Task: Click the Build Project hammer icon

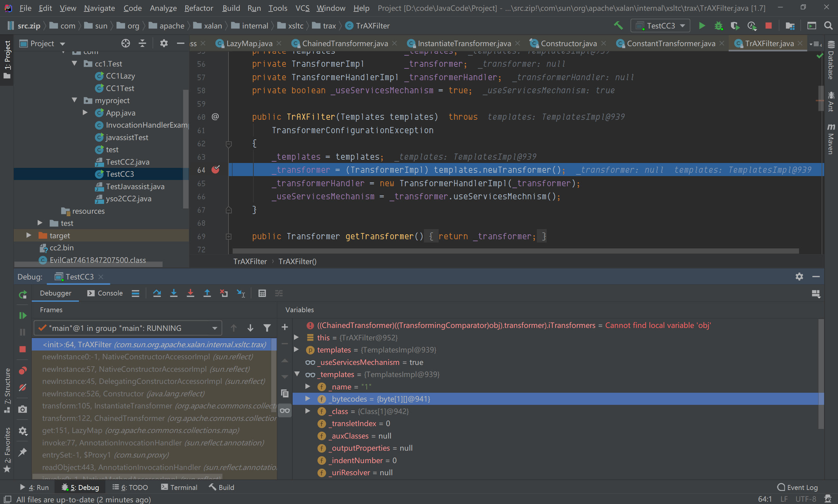Action: point(618,26)
